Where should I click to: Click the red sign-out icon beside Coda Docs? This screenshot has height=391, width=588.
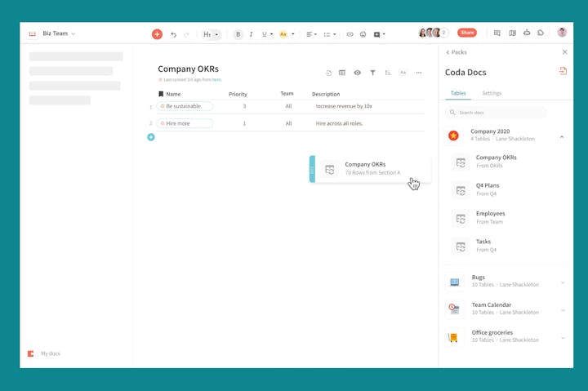tap(563, 71)
